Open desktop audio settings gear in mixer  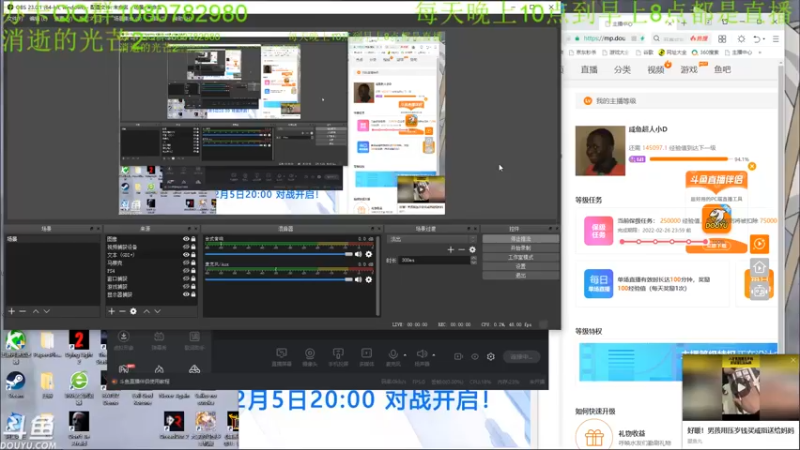[x=368, y=254]
